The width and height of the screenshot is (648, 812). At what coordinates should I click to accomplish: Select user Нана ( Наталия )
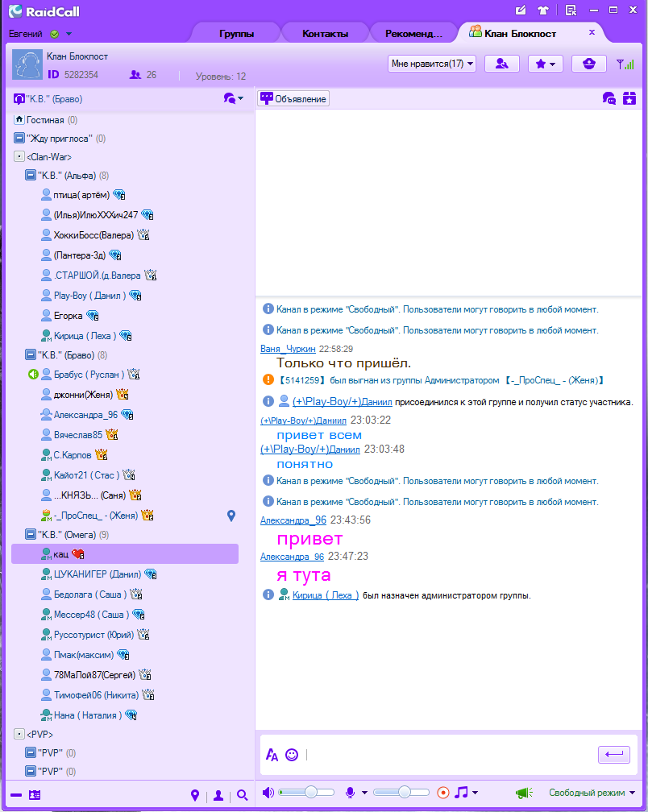(x=88, y=715)
